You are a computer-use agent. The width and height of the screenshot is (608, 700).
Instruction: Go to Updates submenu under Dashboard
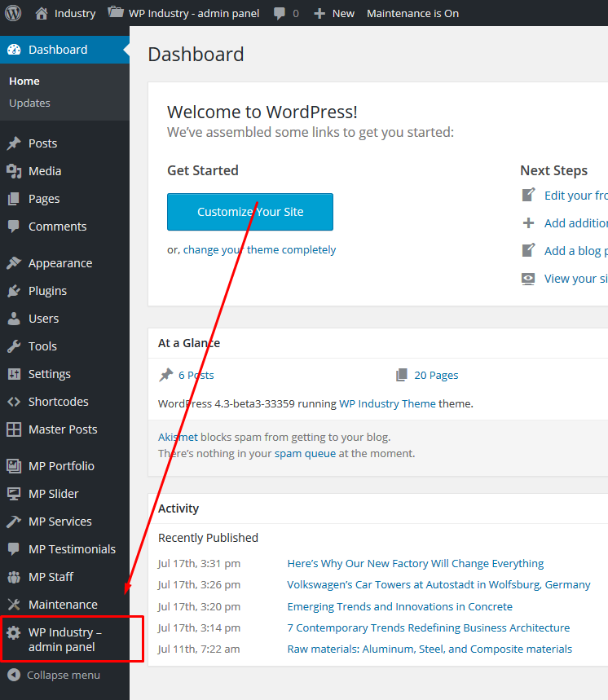(29, 103)
